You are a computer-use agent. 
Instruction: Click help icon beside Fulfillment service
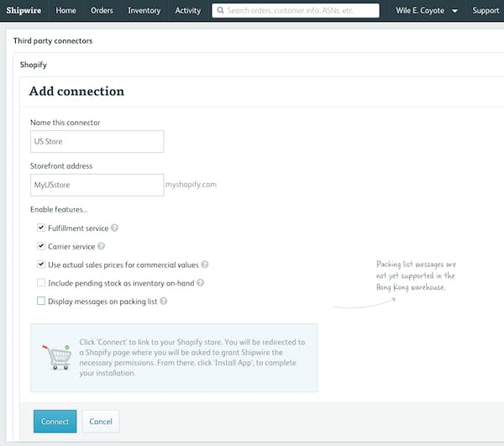point(114,228)
